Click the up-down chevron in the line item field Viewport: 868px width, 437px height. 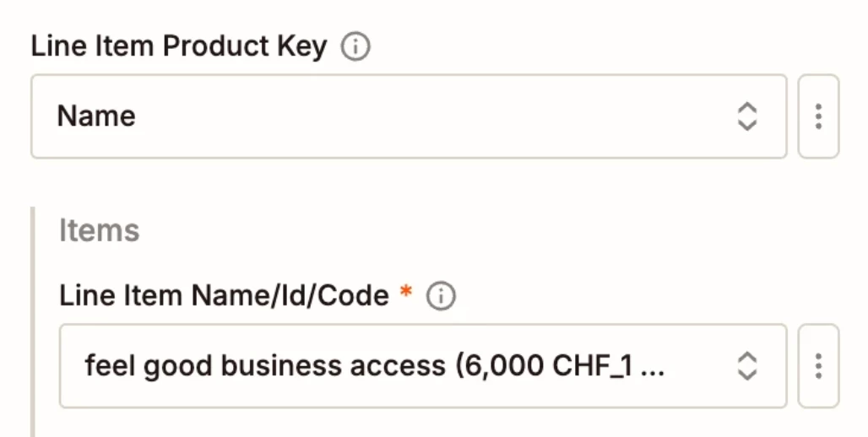pyautogui.click(x=746, y=366)
